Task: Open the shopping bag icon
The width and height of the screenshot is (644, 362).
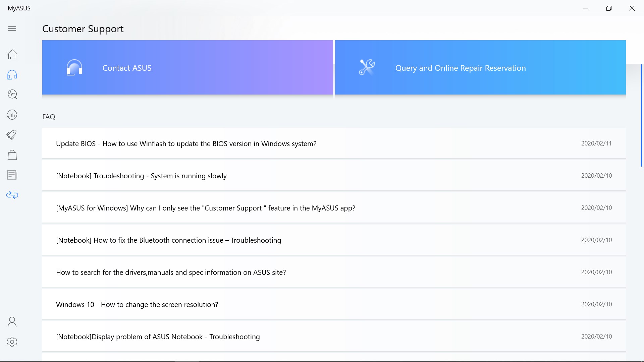Action: coord(12,155)
